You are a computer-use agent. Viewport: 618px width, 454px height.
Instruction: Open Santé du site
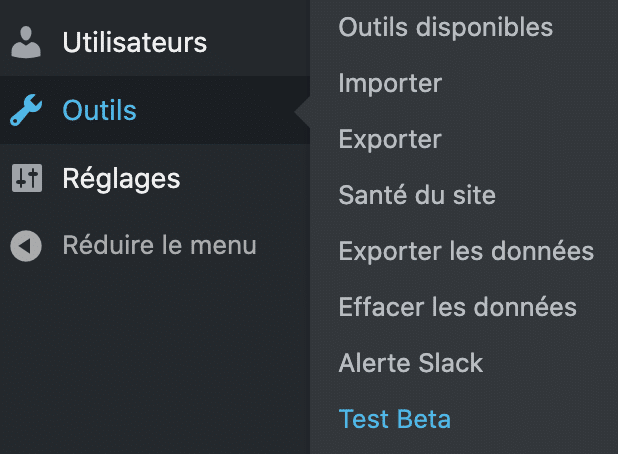[417, 195]
